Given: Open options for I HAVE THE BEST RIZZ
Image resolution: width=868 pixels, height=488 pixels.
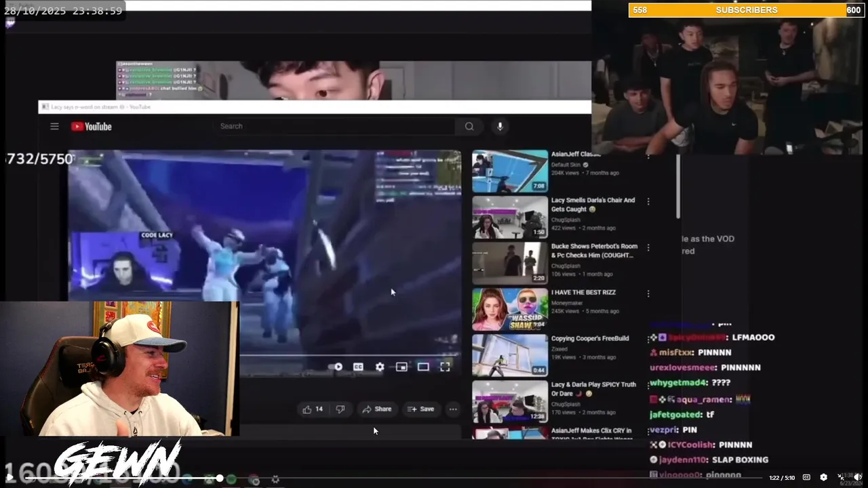Looking at the screenshot, I should (x=648, y=293).
